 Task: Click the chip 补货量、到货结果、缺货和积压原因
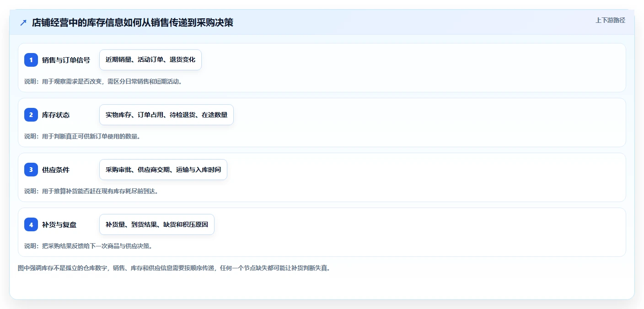(x=157, y=224)
